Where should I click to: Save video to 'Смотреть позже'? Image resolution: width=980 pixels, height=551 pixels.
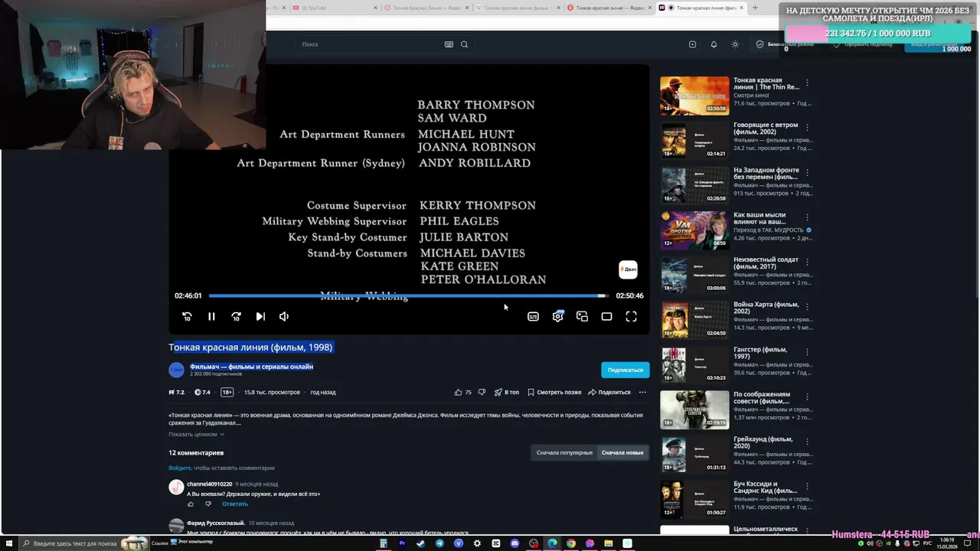554,392
